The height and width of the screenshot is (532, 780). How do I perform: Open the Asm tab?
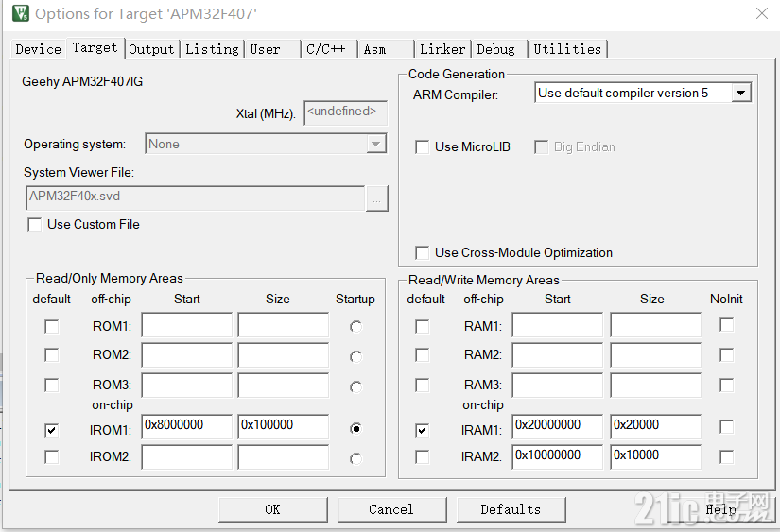point(386,49)
